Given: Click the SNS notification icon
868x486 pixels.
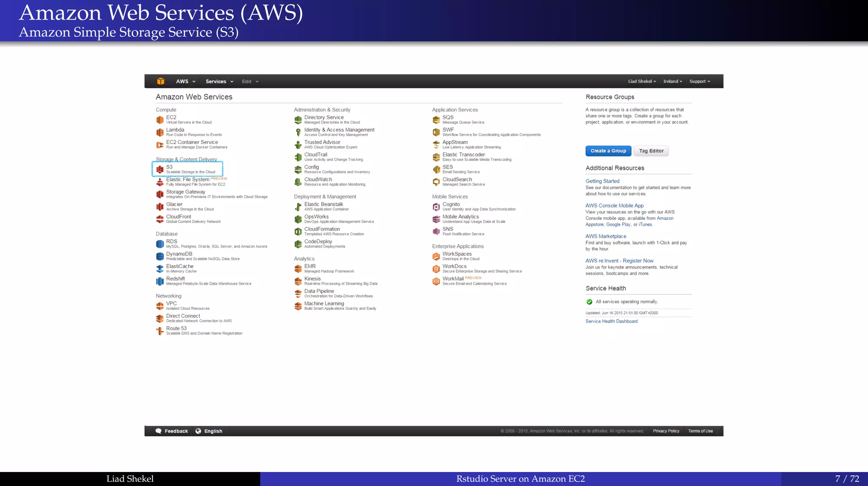Looking at the screenshot, I should pos(436,231).
